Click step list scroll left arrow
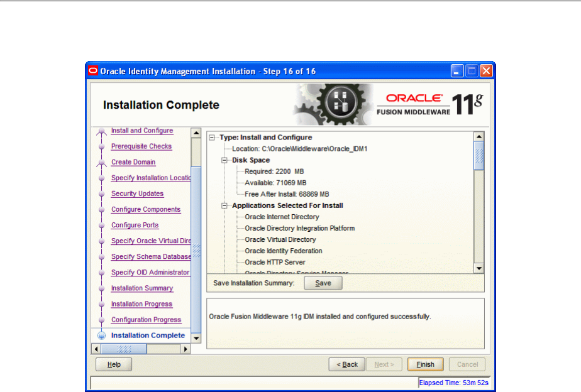This screenshot has height=392, width=581. pos(96,349)
